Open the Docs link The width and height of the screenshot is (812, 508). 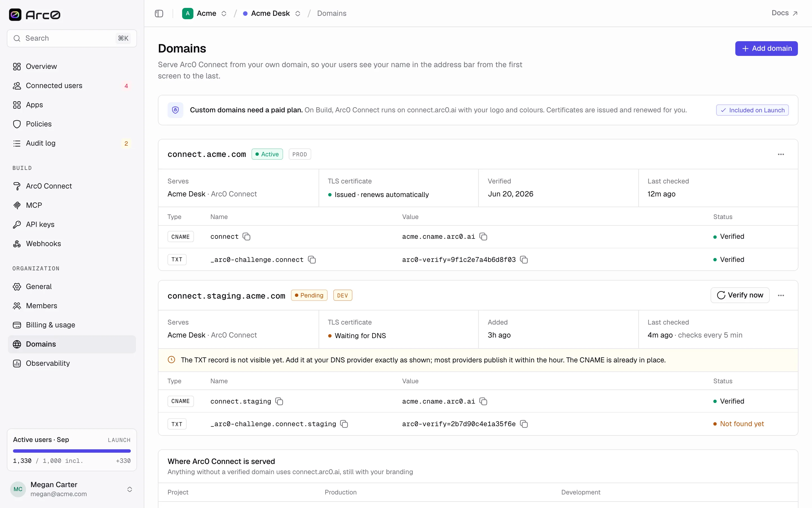click(x=784, y=13)
